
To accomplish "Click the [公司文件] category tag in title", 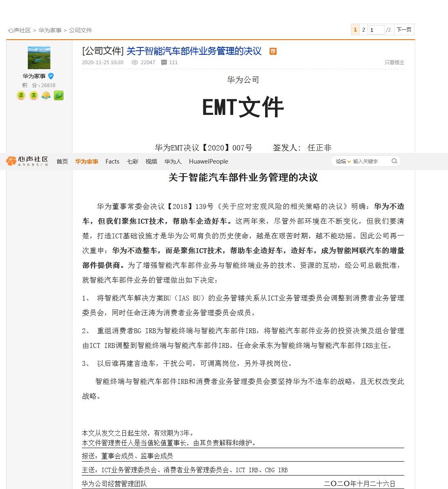I will tap(103, 51).
